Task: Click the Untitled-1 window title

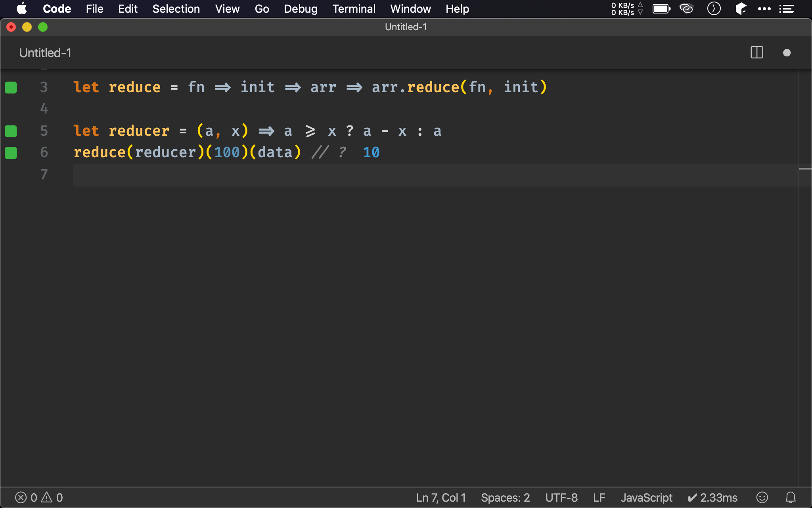Action: pyautogui.click(x=406, y=27)
